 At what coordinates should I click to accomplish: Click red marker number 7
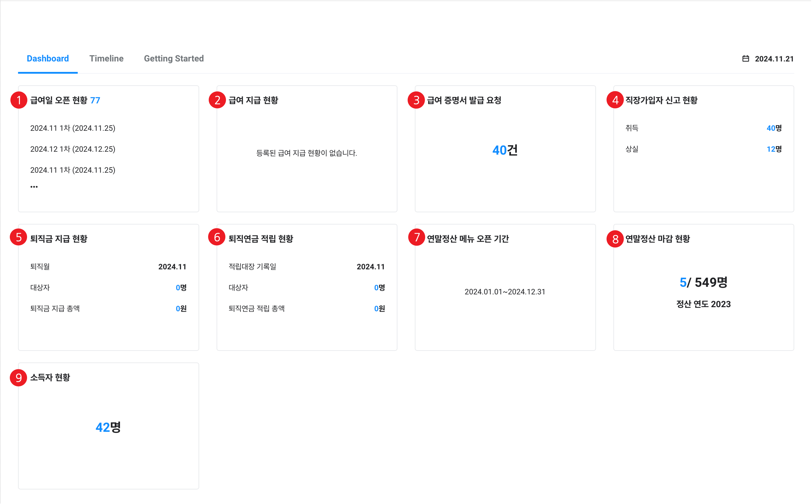[x=416, y=237]
